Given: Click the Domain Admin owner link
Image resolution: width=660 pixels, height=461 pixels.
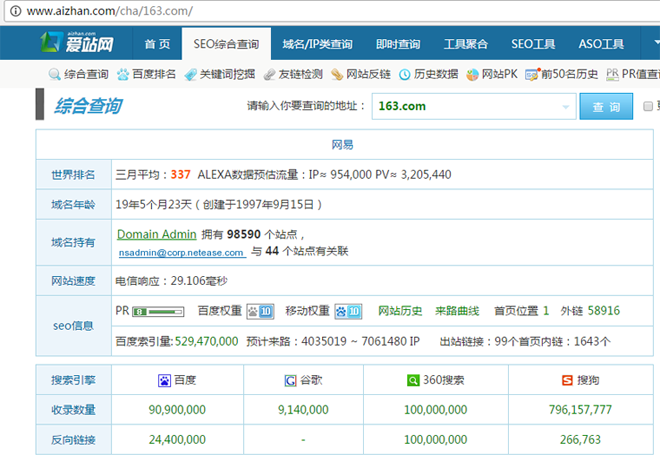Looking at the screenshot, I should click(x=157, y=234).
